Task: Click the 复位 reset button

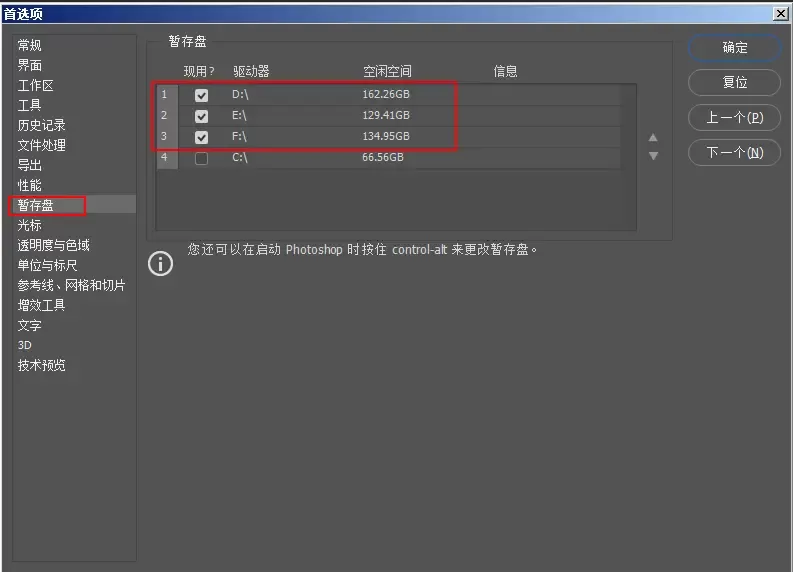Action: (x=734, y=82)
